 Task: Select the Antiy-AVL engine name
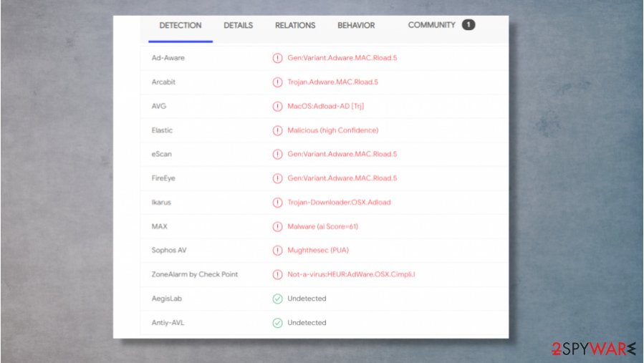tap(168, 323)
